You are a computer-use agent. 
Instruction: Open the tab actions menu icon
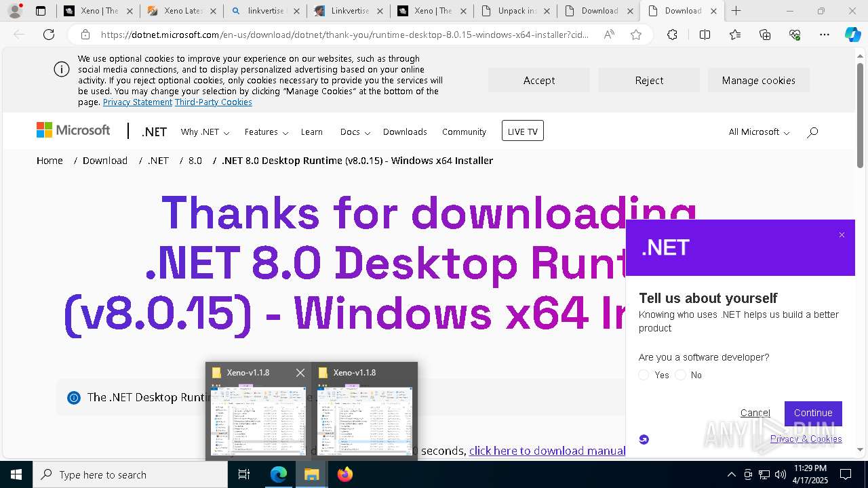(41, 11)
